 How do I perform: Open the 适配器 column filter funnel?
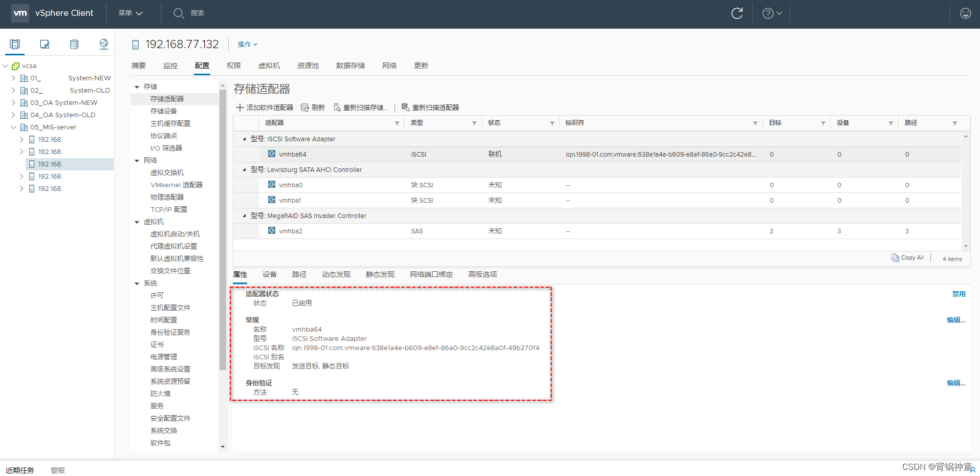[397, 123]
